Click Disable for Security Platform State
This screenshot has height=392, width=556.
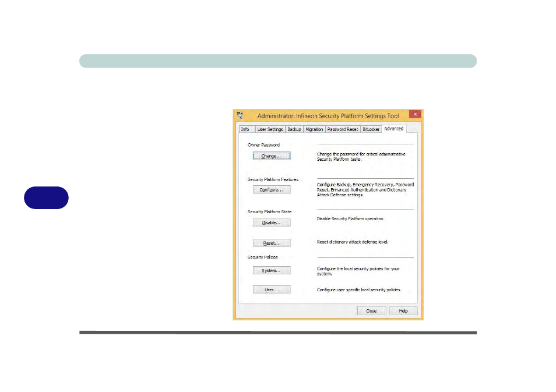pos(272,223)
